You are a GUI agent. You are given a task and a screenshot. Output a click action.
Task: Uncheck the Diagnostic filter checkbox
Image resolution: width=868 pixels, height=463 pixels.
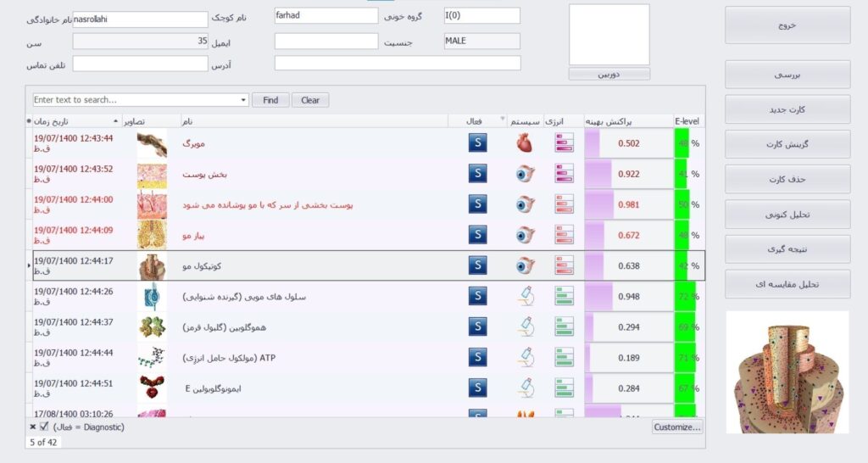44,427
